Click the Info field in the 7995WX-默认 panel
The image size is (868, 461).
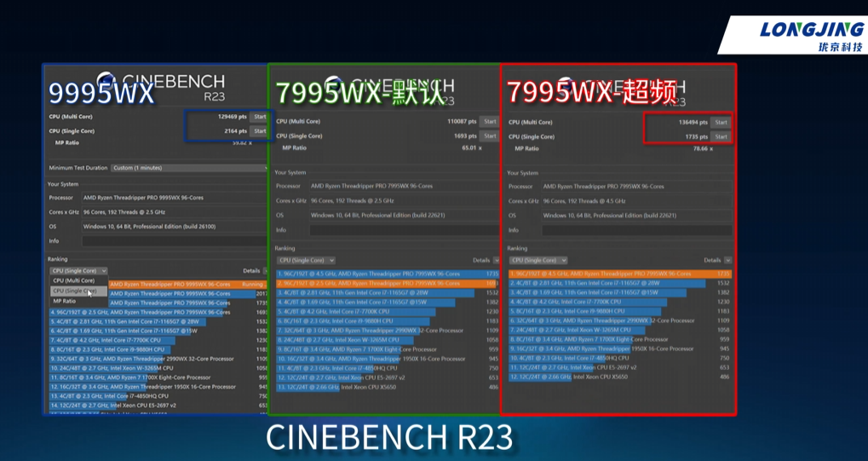(394, 230)
